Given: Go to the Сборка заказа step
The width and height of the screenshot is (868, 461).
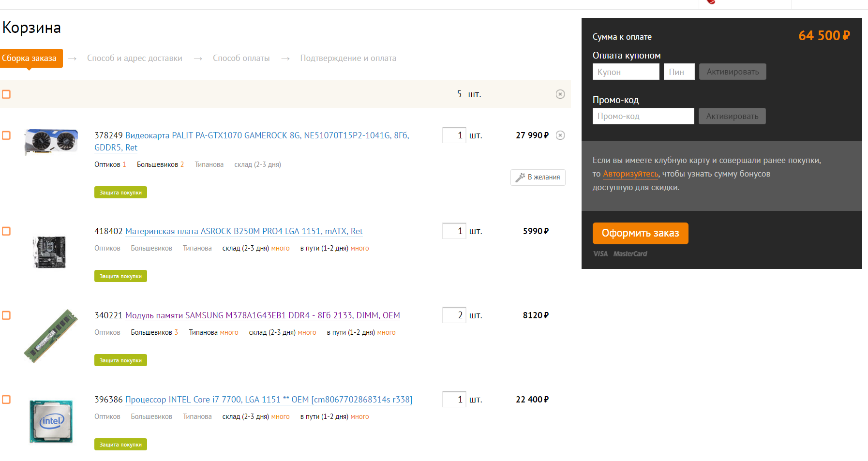Looking at the screenshot, I should [31, 58].
